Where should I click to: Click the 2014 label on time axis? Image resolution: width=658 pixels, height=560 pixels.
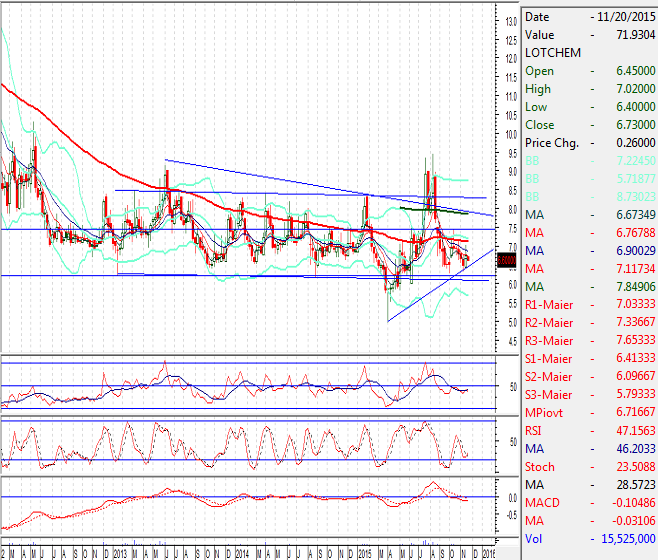click(242, 552)
